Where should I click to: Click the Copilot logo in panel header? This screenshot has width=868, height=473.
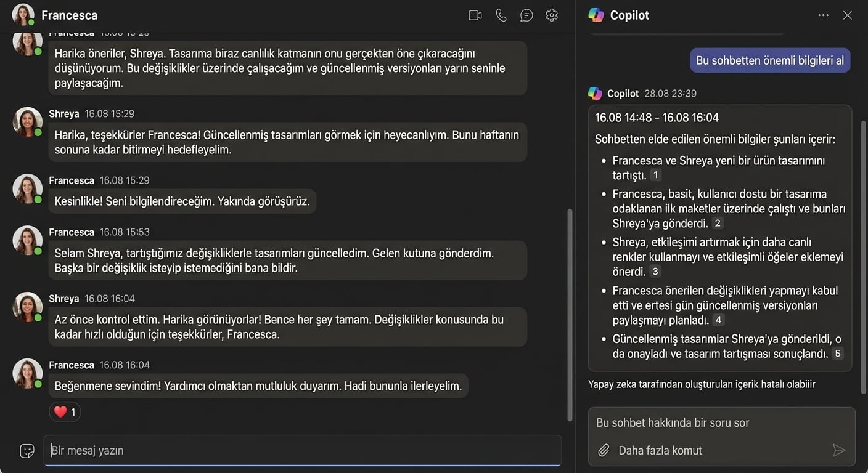tap(596, 14)
